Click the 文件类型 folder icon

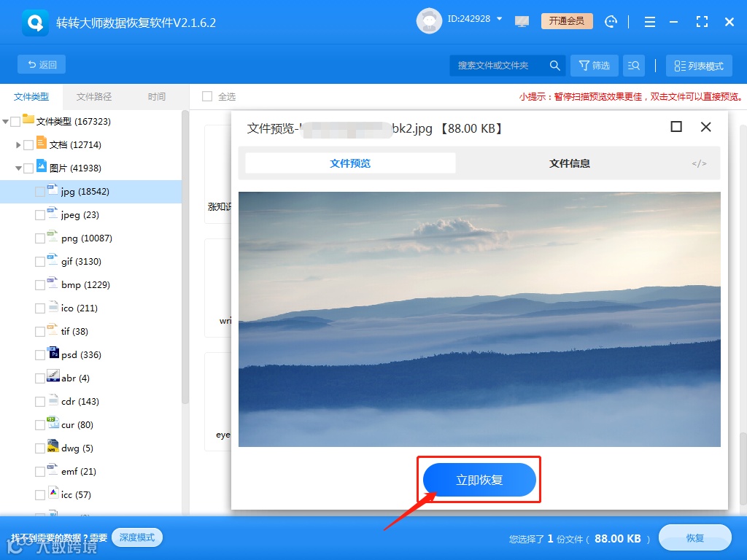tap(28, 119)
